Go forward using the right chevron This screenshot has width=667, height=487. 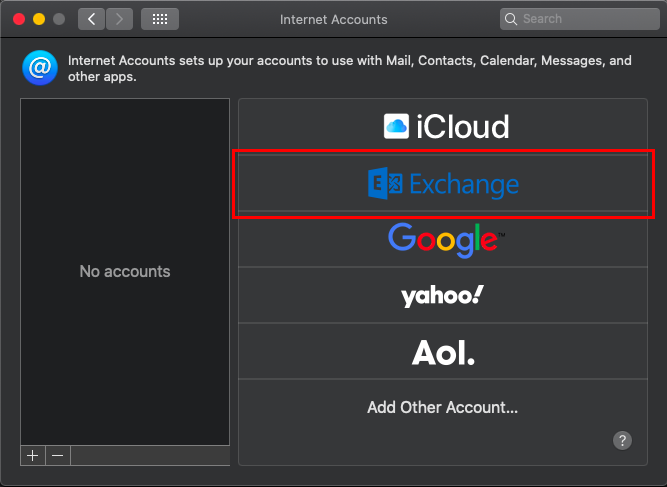point(119,19)
